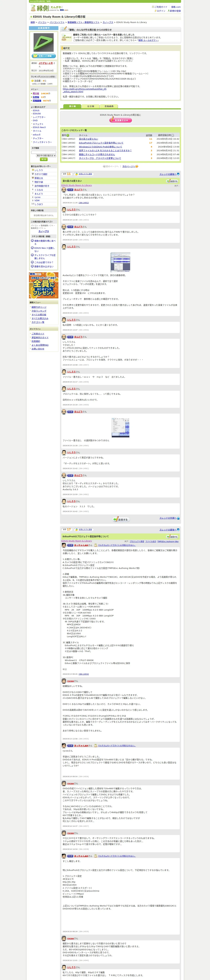Open ご利用ガイド link in header

(x=160, y=7)
